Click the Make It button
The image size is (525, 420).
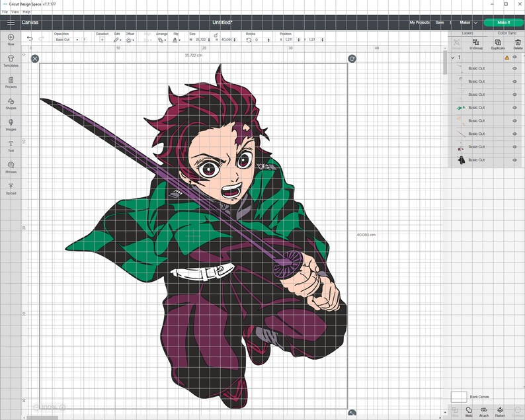(503, 22)
